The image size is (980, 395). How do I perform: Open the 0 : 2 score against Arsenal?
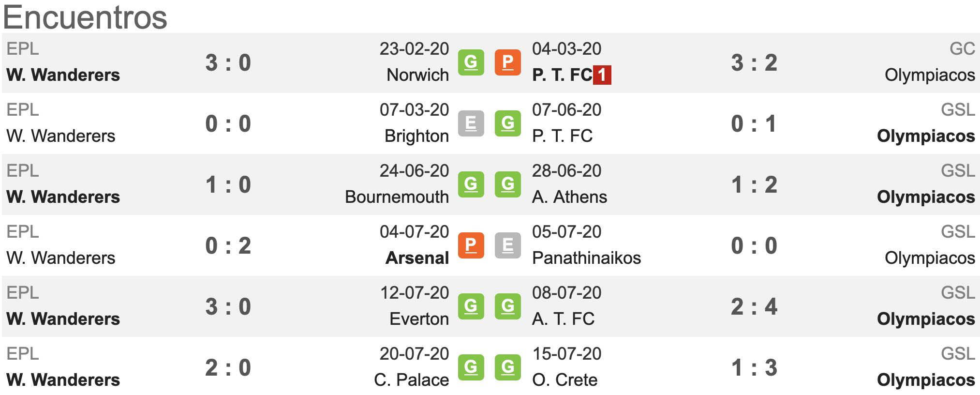click(228, 246)
